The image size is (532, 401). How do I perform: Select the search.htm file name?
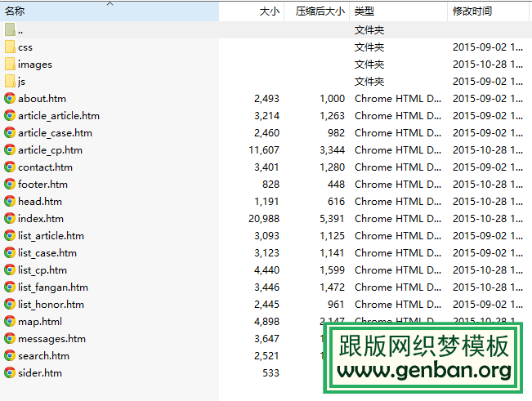click(x=43, y=356)
